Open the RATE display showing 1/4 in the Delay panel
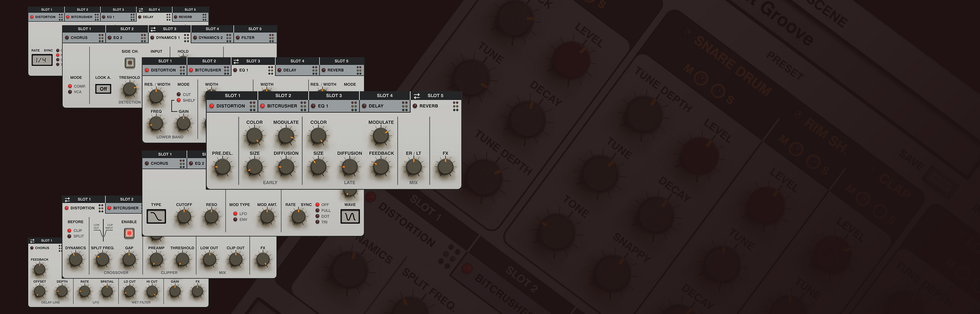This screenshot has width=980, height=314. [x=42, y=60]
